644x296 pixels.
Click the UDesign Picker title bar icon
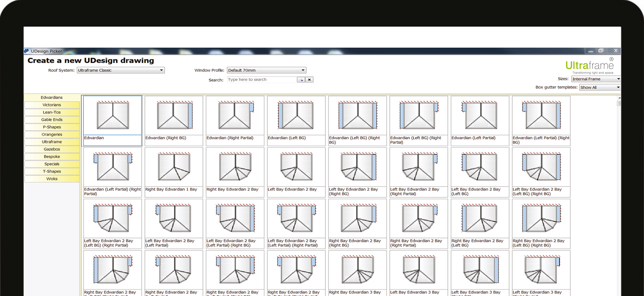[x=26, y=51]
